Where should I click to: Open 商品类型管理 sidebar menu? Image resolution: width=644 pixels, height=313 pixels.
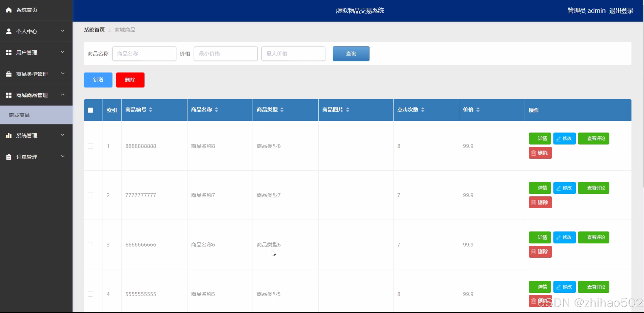tap(36, 74)
